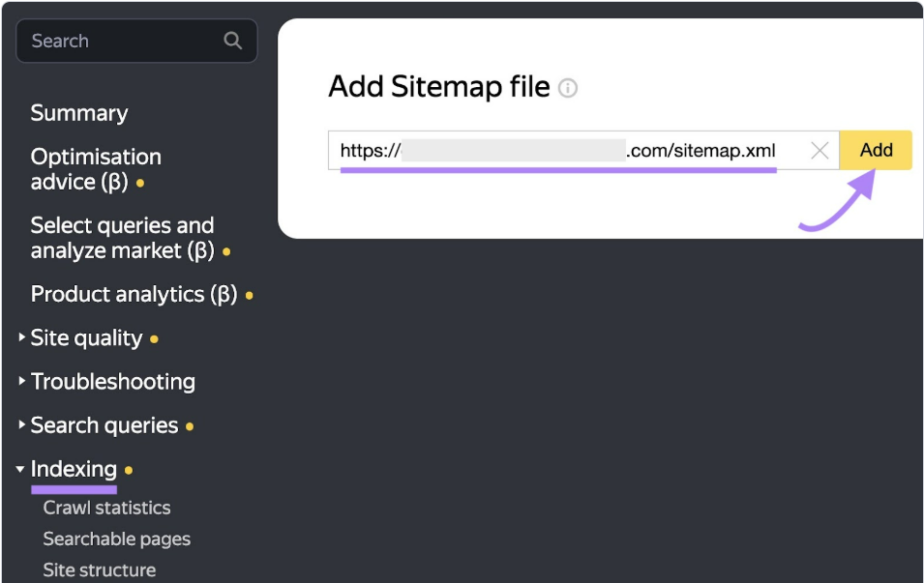
Task: Click the Troubleshooting menu label
Action: pyautogui.click(x=112, y=382)
